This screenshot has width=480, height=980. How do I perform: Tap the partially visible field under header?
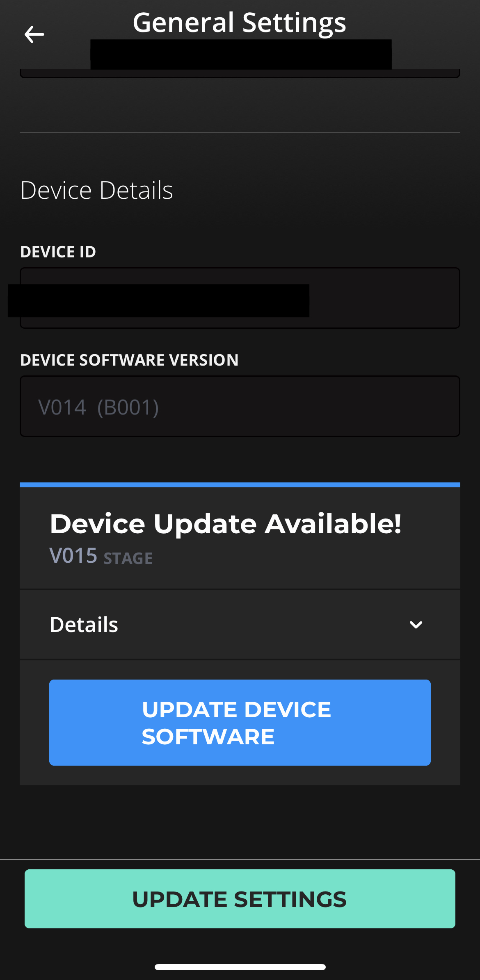click(x=240, y=73)
